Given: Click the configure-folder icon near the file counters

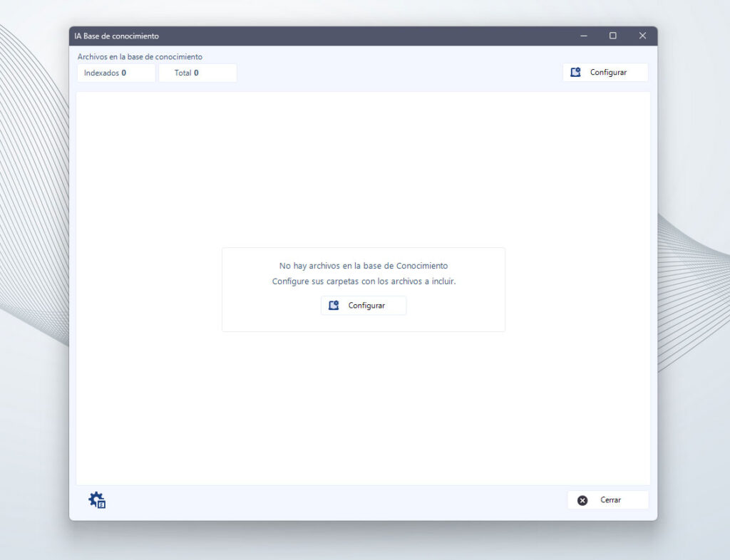Looking at the screenshot, I should pos(576,72).
